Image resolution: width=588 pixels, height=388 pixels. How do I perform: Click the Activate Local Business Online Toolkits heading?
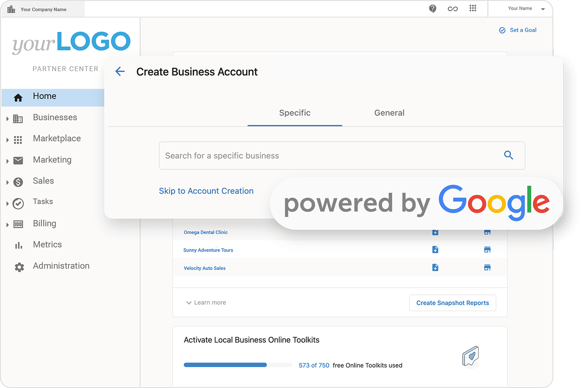(x=252, y=340)
